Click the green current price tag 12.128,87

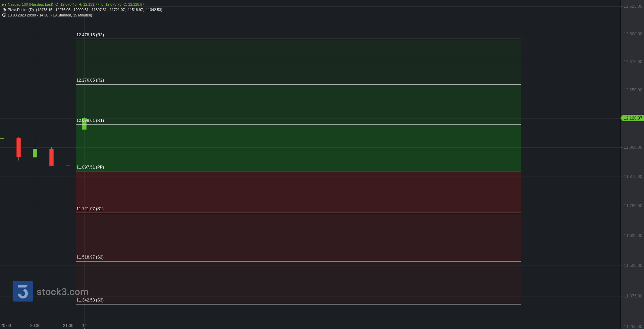pos(632,118)
